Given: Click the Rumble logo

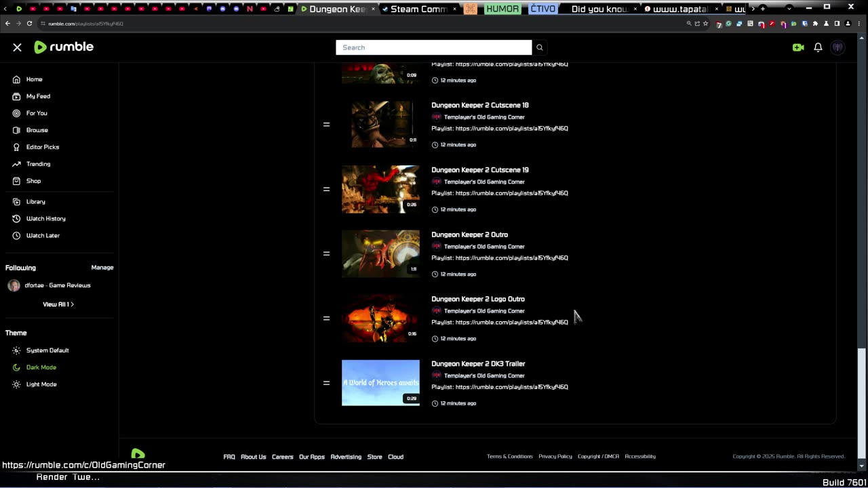Looking at the screenshot, I should pos(64,47).
